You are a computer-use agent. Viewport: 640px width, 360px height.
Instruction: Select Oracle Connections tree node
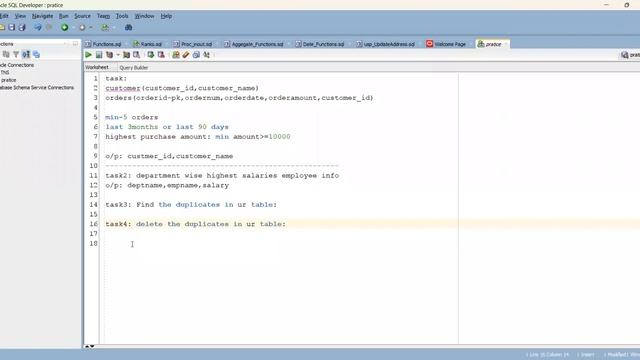pyautogui.click(x=17, y=65)
